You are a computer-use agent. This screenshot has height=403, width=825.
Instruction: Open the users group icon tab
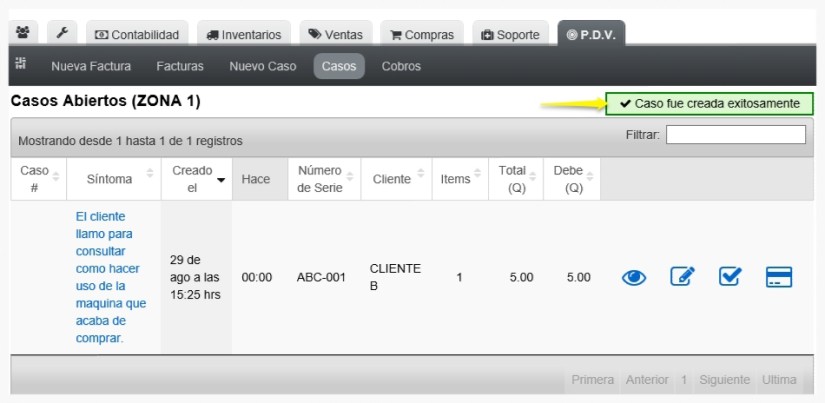tap(23, 33)
